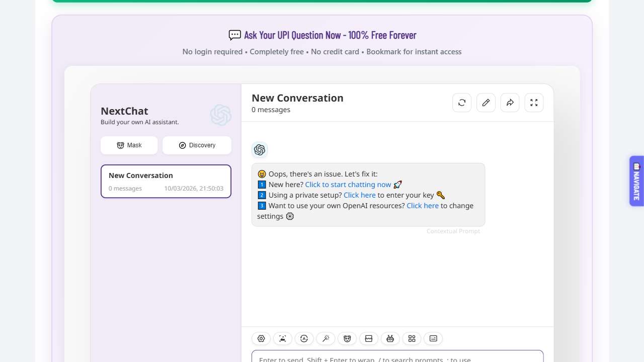This screenshot has height=362, width=644.
Task: Click the 'Click here' link to enter key
Action: tap(359, 195)
